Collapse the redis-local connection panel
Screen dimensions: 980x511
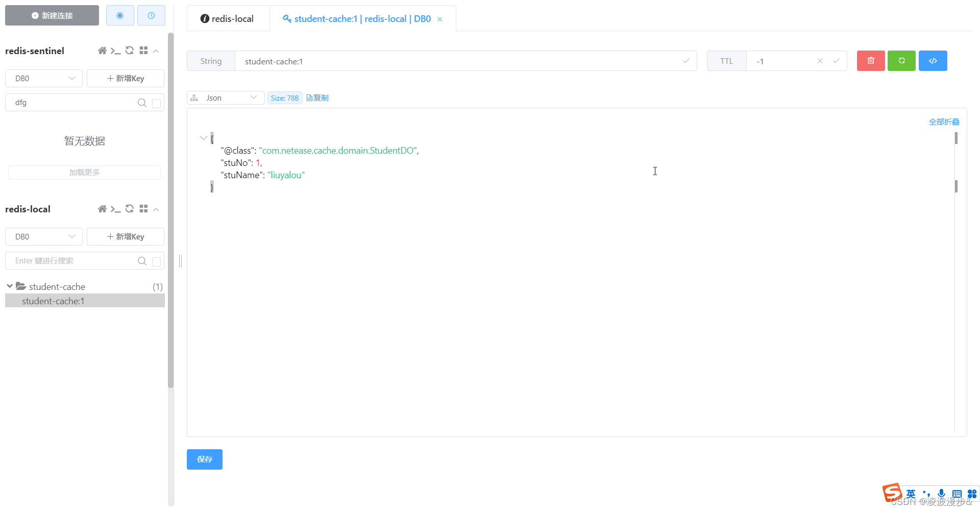coord(156,209)
